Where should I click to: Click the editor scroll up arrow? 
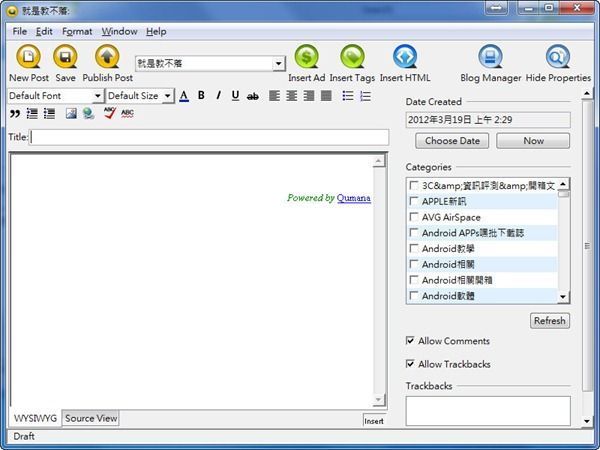[378, 161]
